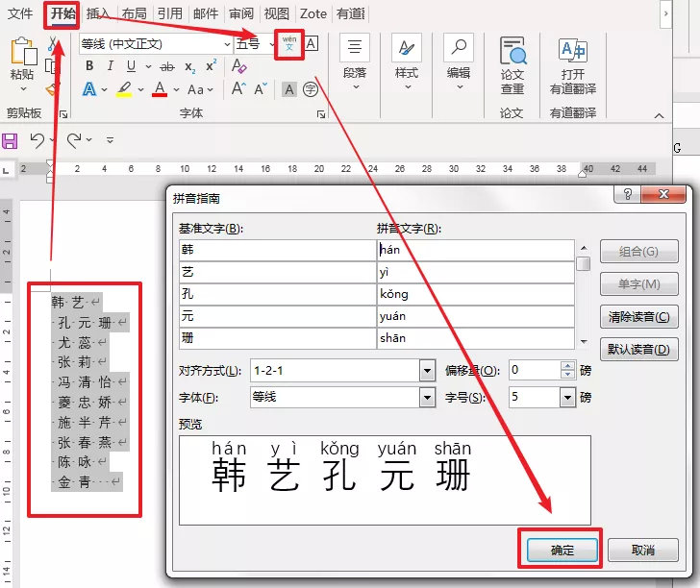The width and height of the screenshot is (700, 588).
Task: Confirm with the 确定 button
Action: coord(562,551)
